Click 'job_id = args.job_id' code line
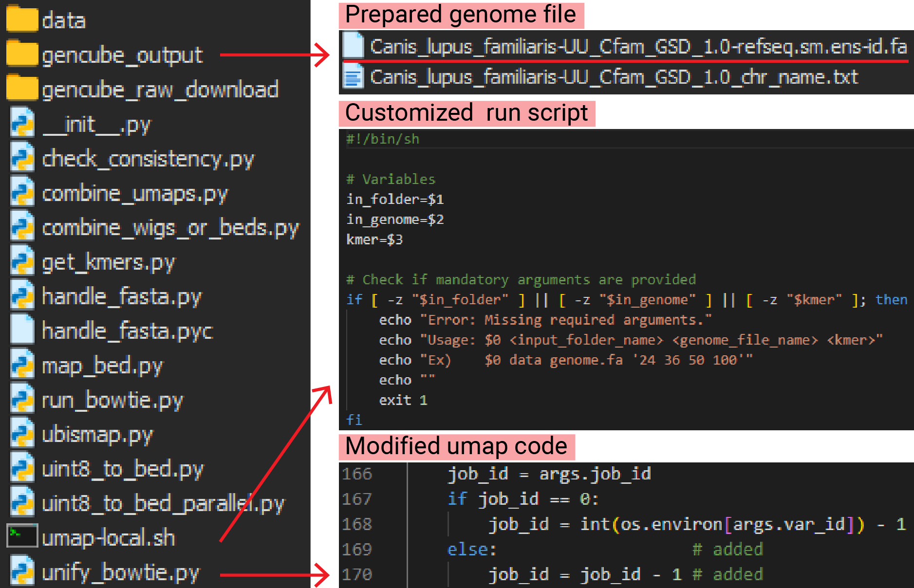The width and height of the screenshot is (914, 588). pyautogui.click(x=549, y=474)
